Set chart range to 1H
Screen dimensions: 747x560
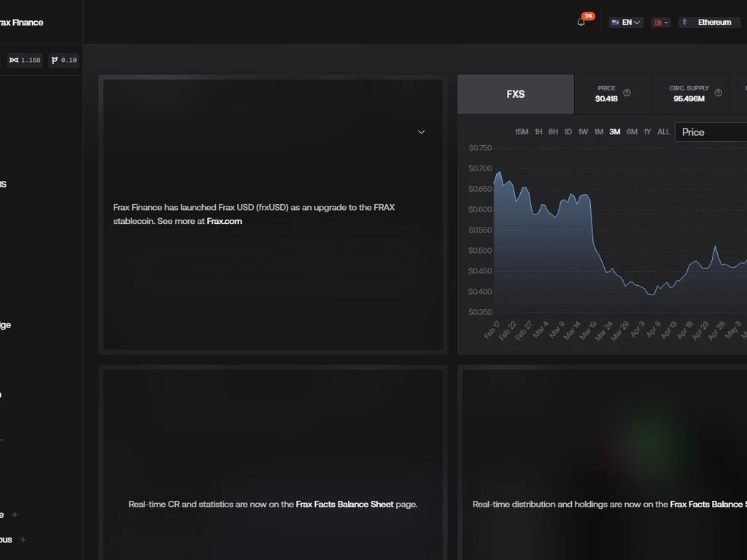(x=538, y=132)
